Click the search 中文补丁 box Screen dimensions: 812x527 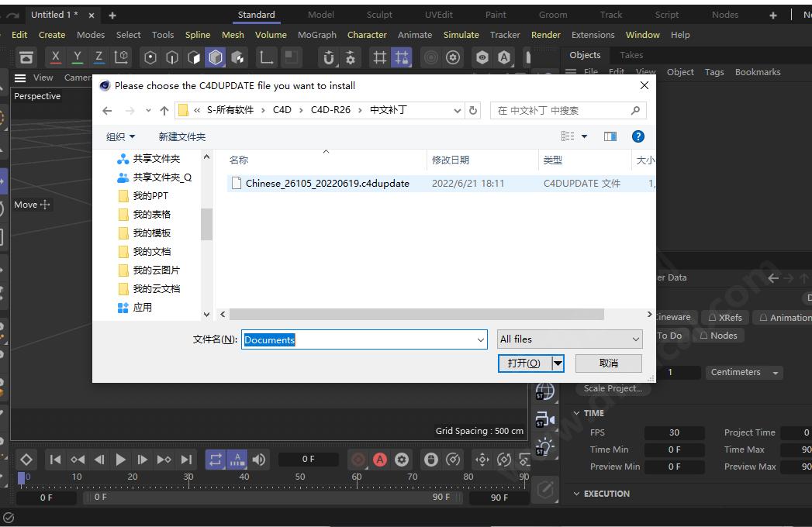[568, 110]
